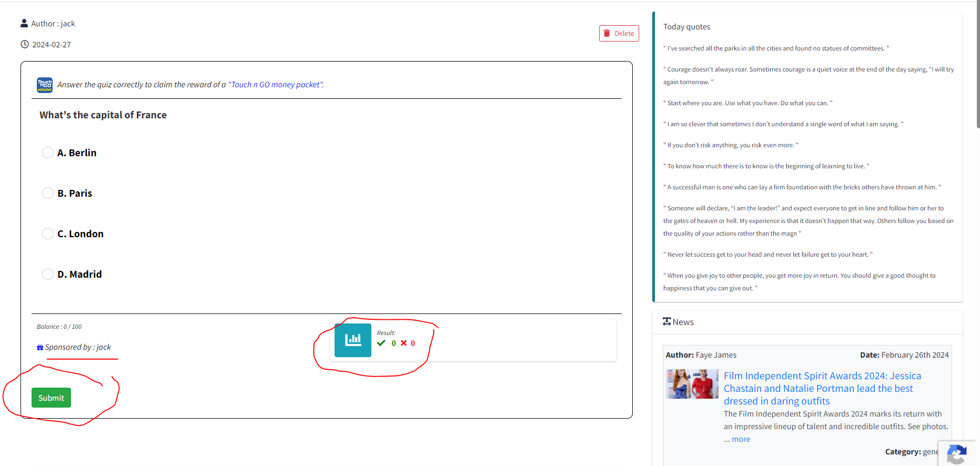Image resolution: width=980 pixels, height=466 pixels.
Task: Choose answer B. Paris
Action: tap(48, 193)
